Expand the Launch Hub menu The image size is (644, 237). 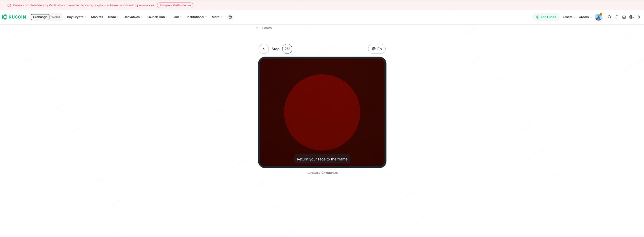[x=157, y=17]
